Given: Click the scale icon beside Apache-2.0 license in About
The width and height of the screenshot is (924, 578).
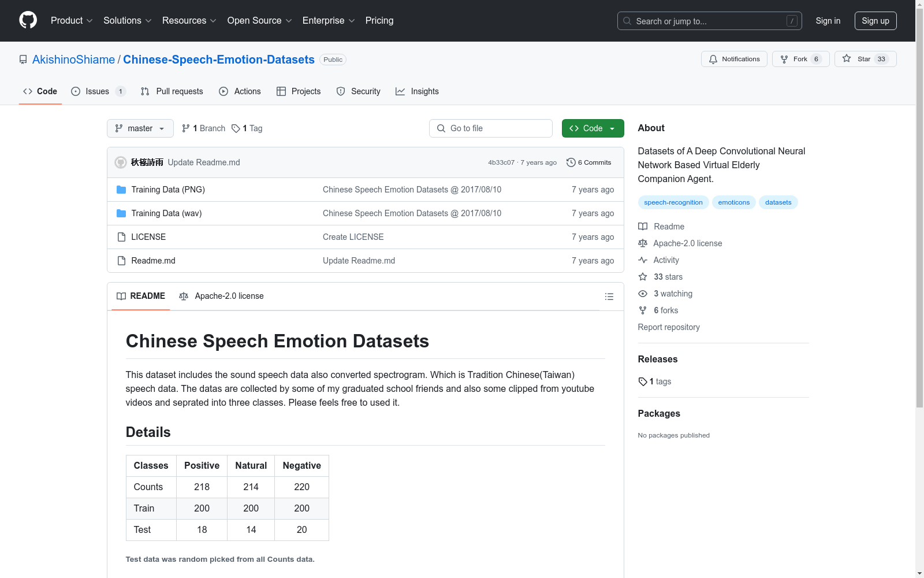Looking at the screenshot, I should [643, 243].
